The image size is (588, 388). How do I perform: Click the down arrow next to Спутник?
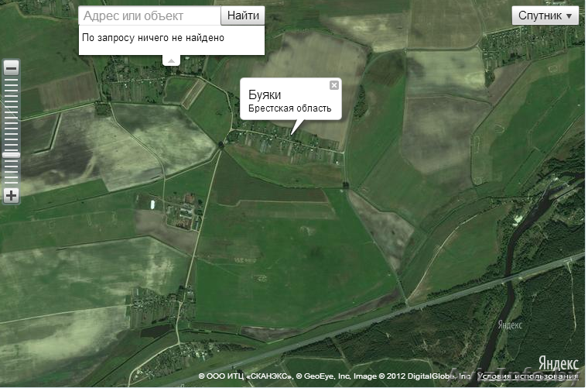tap(569, 16)
